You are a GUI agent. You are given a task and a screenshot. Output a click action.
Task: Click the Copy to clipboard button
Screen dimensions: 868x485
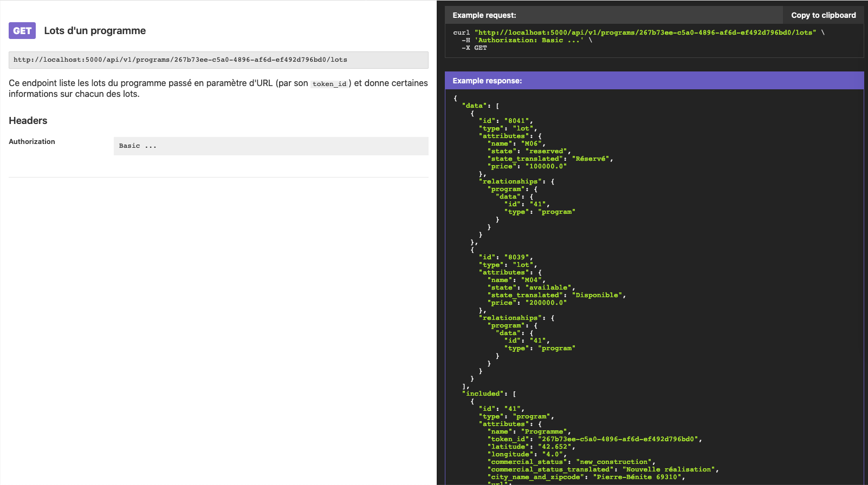823,15
